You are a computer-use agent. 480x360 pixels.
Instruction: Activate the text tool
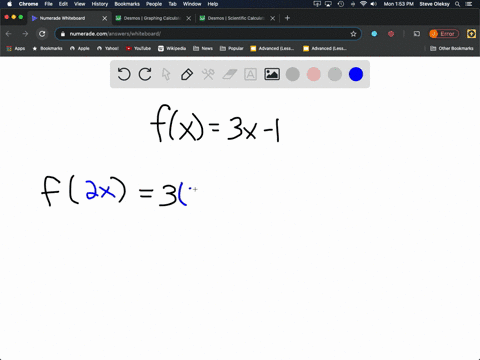250,74
